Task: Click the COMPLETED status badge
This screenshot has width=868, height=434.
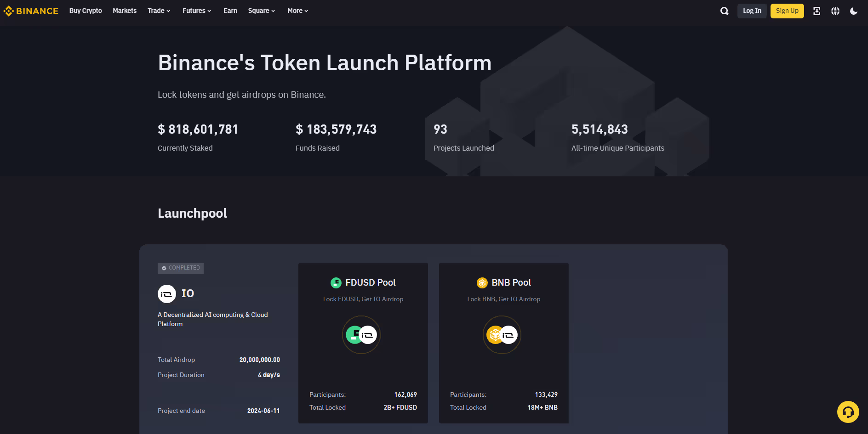Action: tap(181, 268)
